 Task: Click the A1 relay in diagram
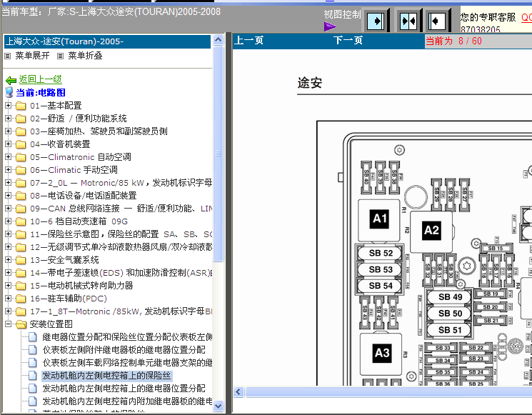click(x=380, y=219)
